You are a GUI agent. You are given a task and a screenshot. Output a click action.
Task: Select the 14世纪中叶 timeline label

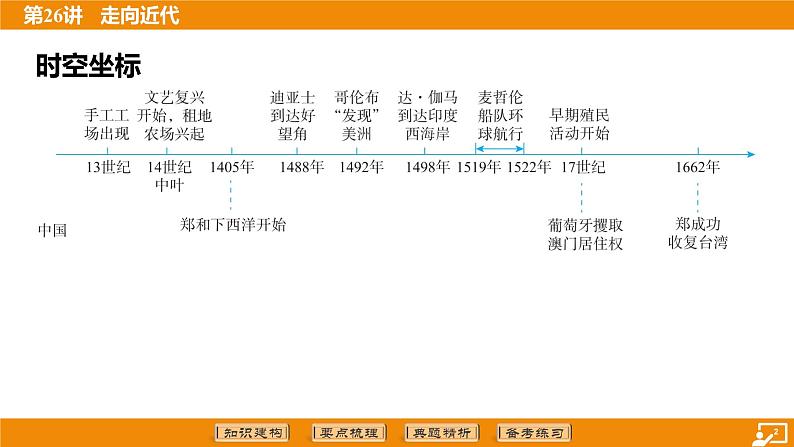click(x=169, y=176)
